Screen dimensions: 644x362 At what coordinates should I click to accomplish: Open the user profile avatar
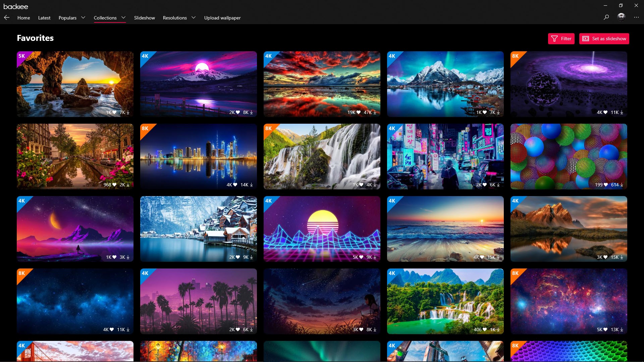(x=621, y=17)
